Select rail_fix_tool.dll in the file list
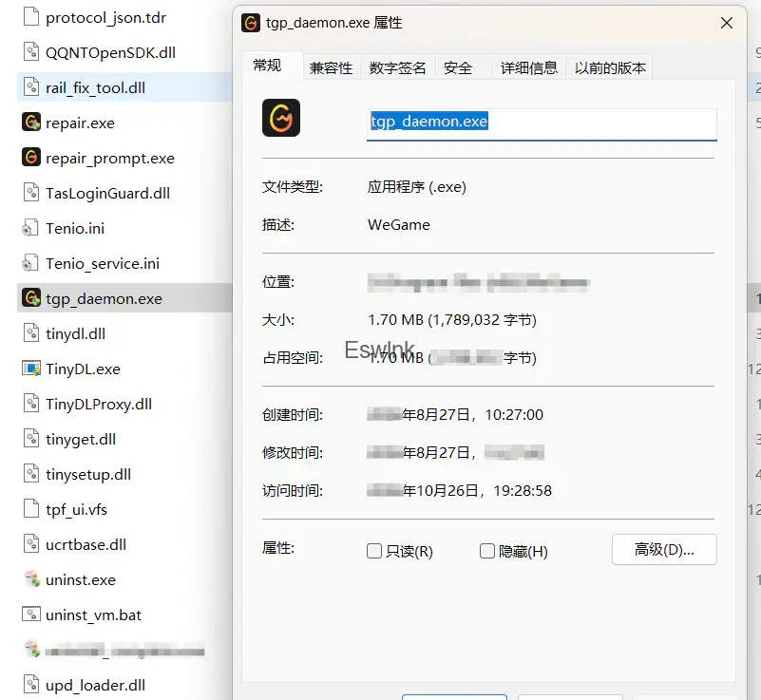Screen dimensions: 761x700 pyautogui.click(x=95, y=87)
